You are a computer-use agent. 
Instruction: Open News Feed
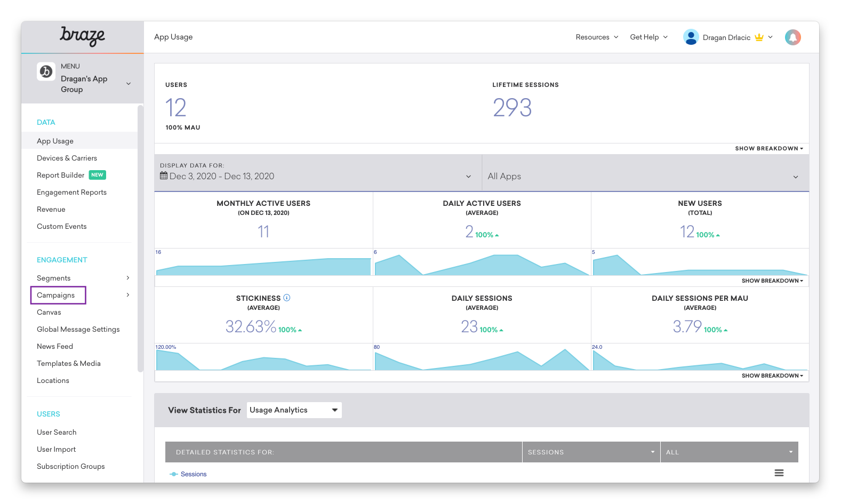tap(54, 346)
